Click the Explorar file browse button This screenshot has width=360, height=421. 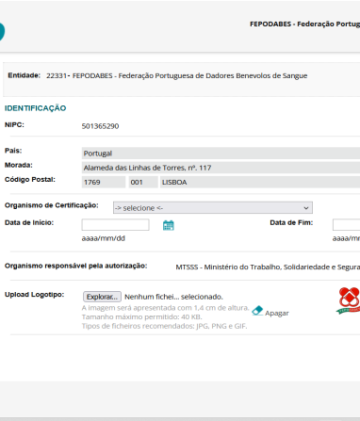coord(102,297)
